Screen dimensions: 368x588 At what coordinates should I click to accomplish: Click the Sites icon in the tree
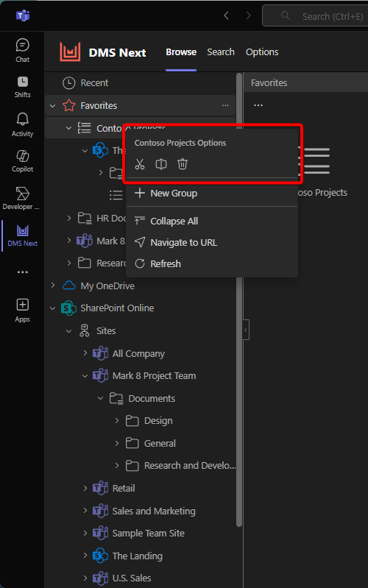click(85, 330)
